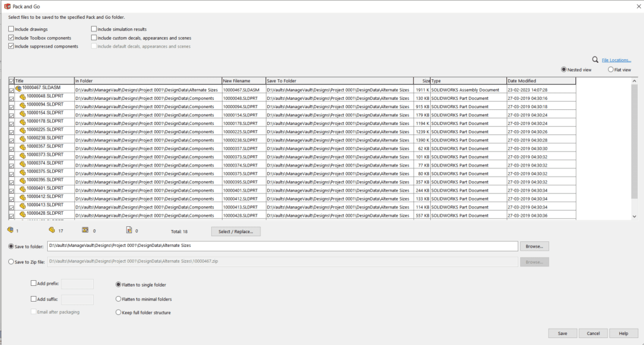
Task: Click the part icon beside 10000048.SLDPRT
Action: (23, 97)
